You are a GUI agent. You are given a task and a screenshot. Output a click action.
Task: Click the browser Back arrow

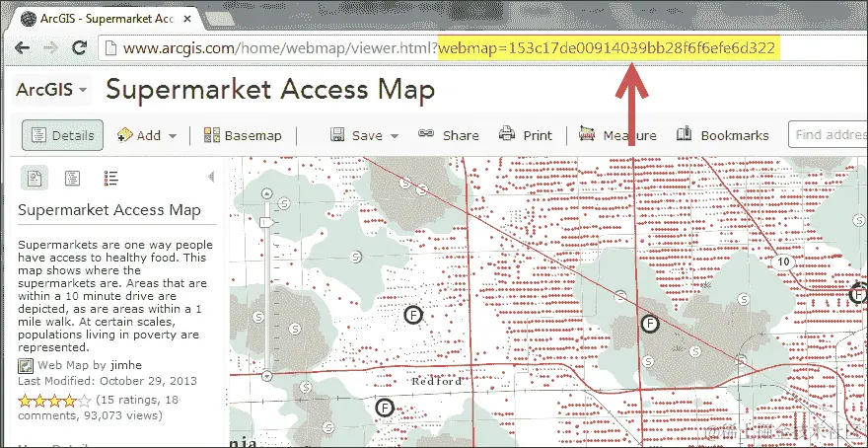pos(22,48)
